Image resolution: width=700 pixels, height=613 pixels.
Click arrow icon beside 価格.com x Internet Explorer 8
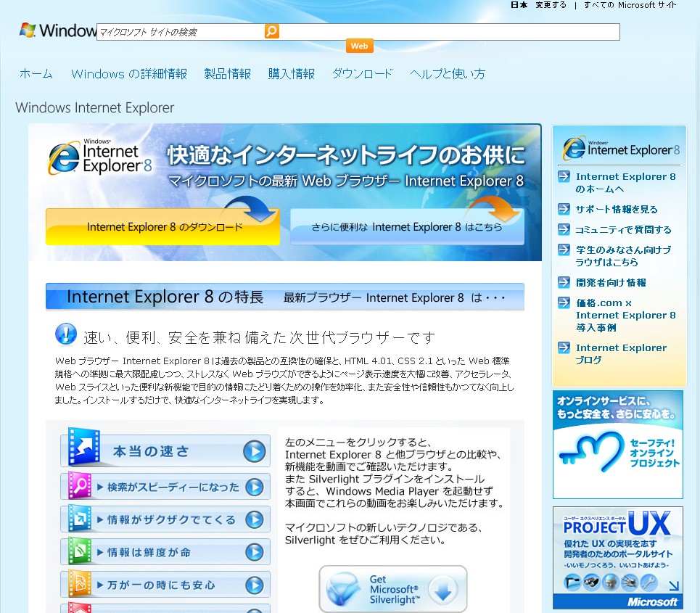(564, 303)
